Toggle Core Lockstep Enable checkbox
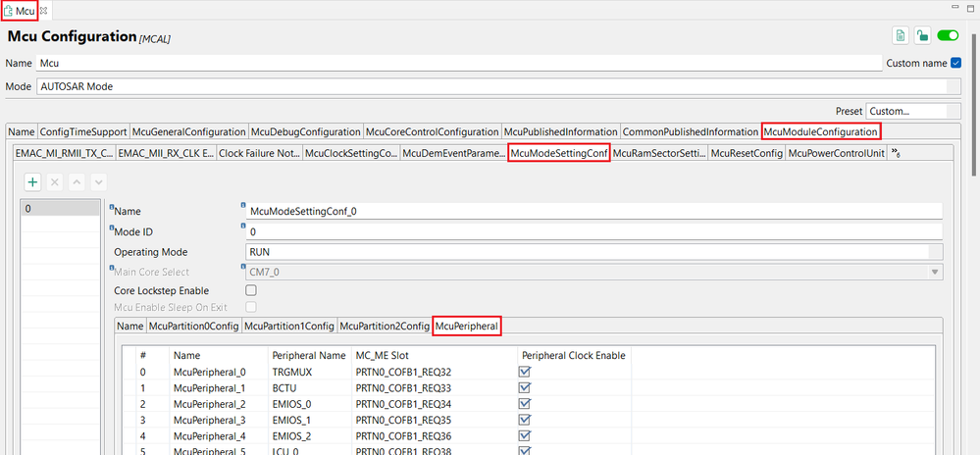980x455 pixels. [x=251, y=290]
